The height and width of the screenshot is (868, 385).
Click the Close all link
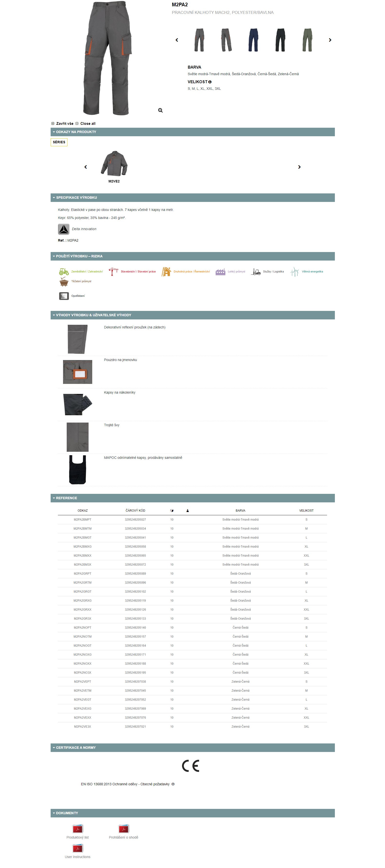[x=88, y=124]
